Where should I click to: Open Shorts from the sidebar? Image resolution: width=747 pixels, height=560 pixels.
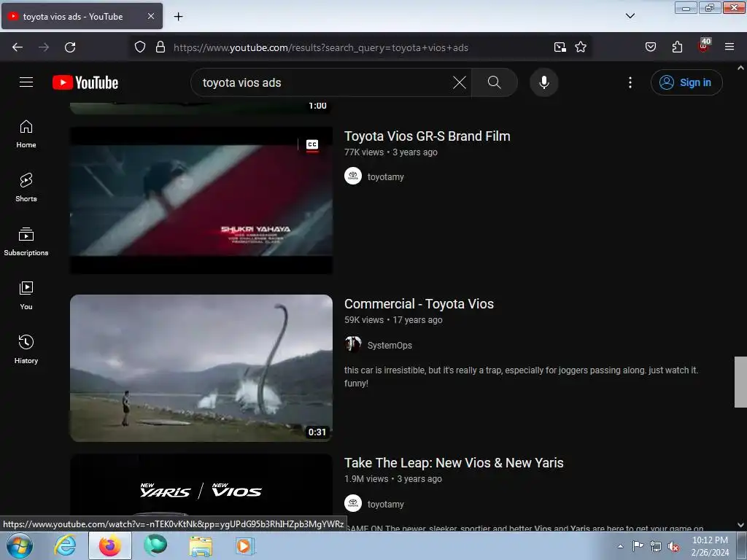(x=26, y=187)
